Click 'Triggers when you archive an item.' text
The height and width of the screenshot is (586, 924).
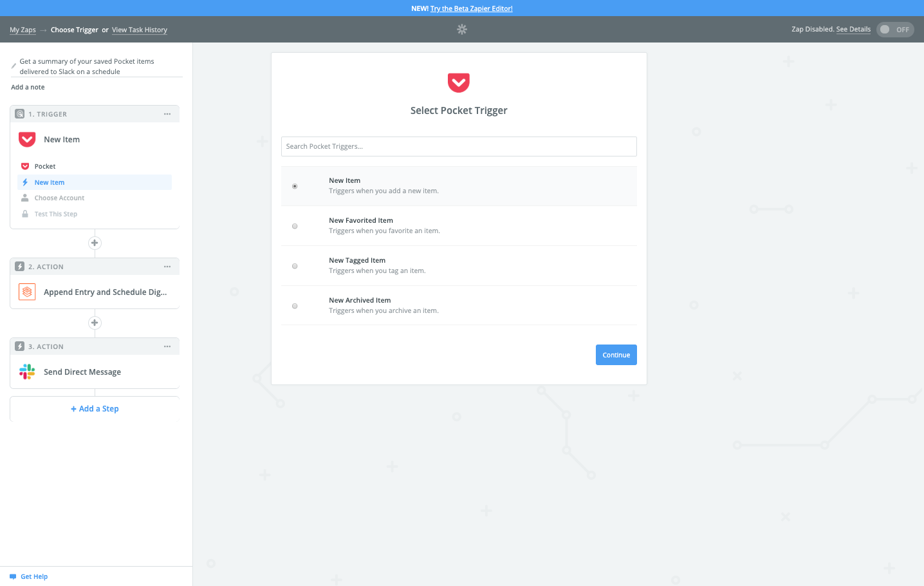click(383, 311)
